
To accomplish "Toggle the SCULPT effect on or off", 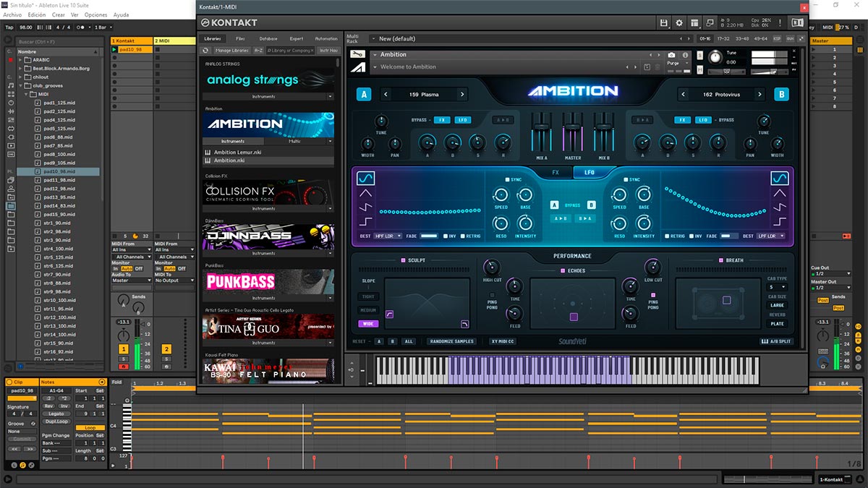I will [404, 260].
